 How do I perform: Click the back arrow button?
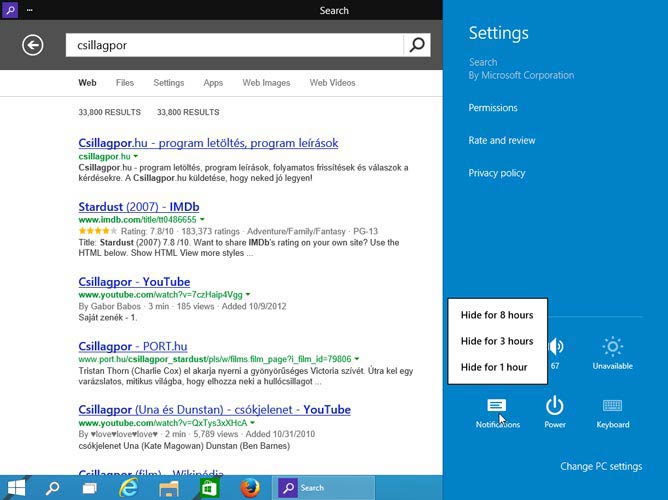pyautogui.click(x=33, y=45)
